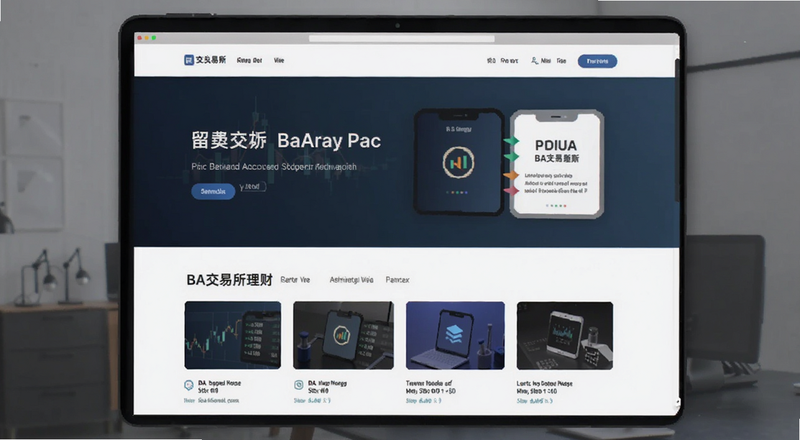This screenshot has width=800, height=440.
Task: Click the 'BaAray Pac' hero headline
Action: [x=329, y=140]
